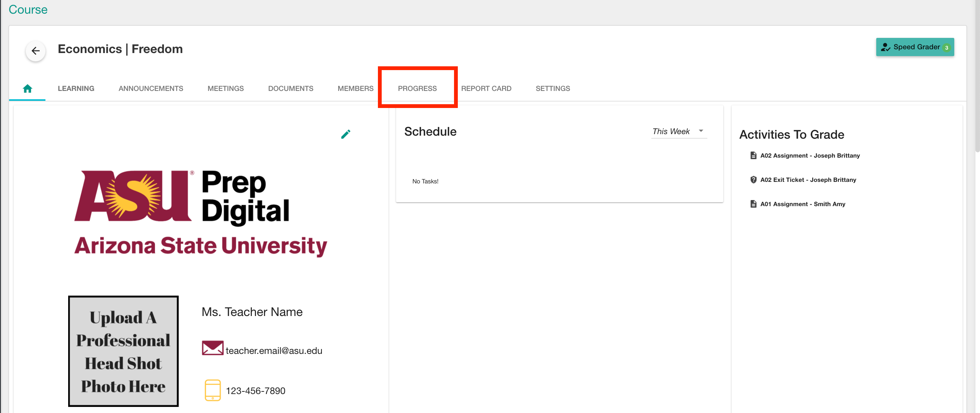The height and width of the screenshot is (413, 980).
Task: Open the SETTINGS tab
Action: coord(553,88)
